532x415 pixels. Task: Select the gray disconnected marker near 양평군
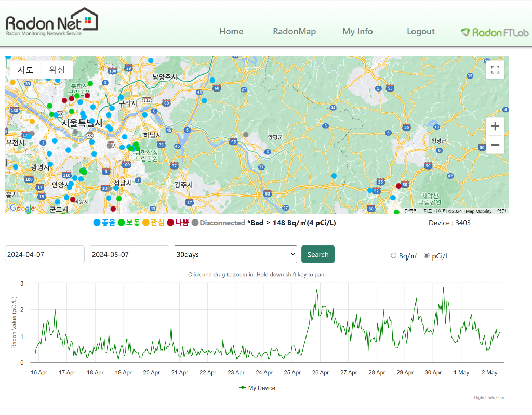tap(246, 135)
